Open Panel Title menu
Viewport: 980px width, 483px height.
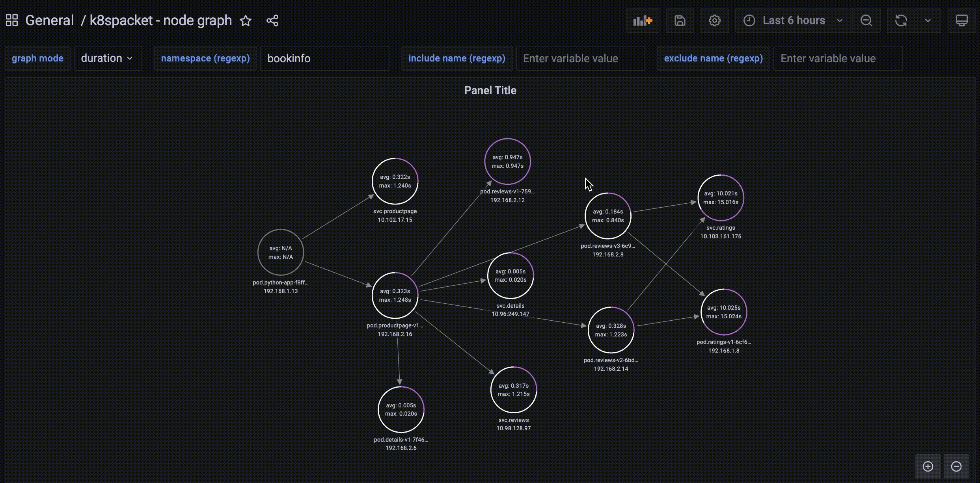[490, 91]
